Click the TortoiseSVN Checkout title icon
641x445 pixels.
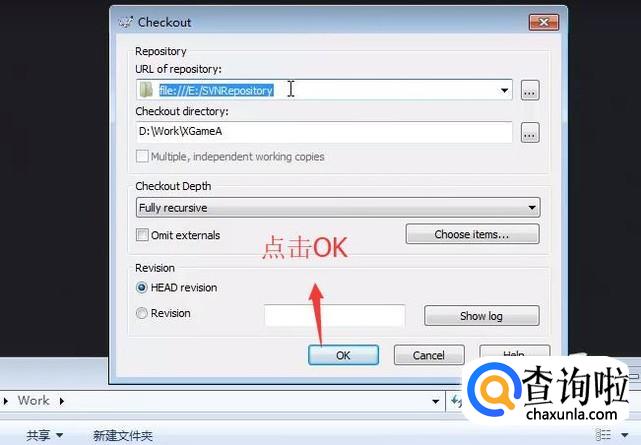pos(126,22)
